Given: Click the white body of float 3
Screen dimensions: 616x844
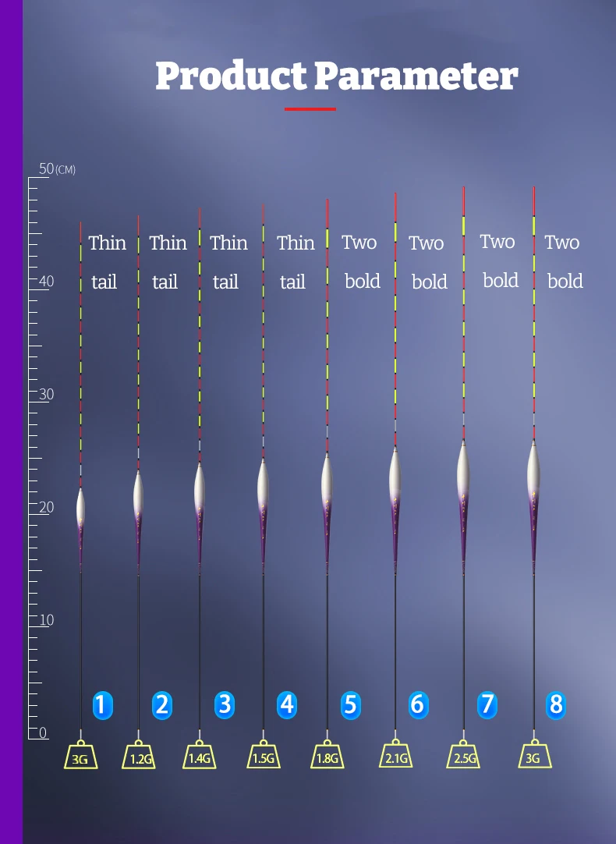Looking at the screenshot, I should pyautogui.click(x=200, y=486).
